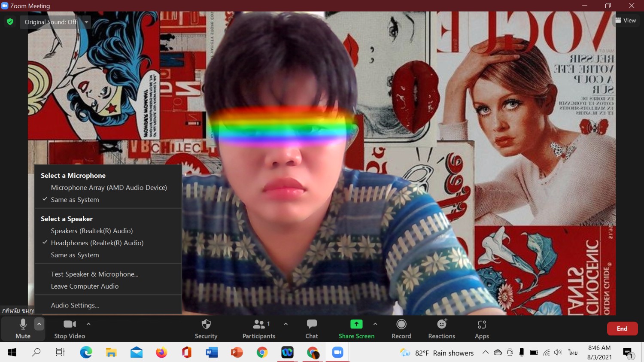Select Speakers (Realtek(R) Audio)
644x362 pixels.
tap(108, 231)
